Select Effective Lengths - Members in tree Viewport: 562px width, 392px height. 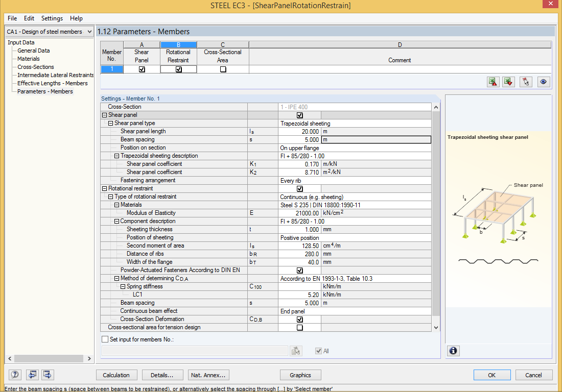click(x=52, y=83)
